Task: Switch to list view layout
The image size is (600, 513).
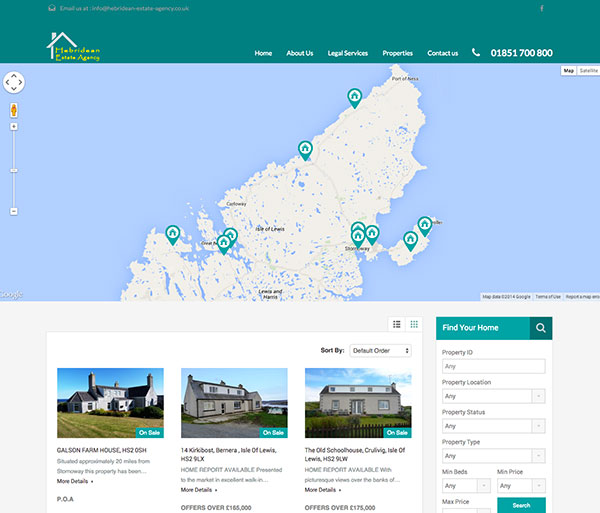Action: point(396,324)
